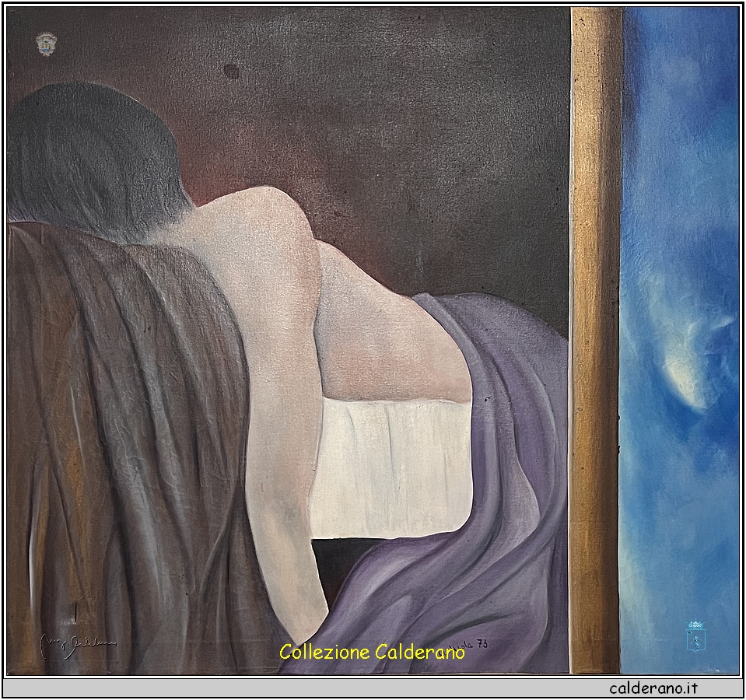Click the calderano.it text in footer bar
The image size is (746, 700).
tap(653, 688)
